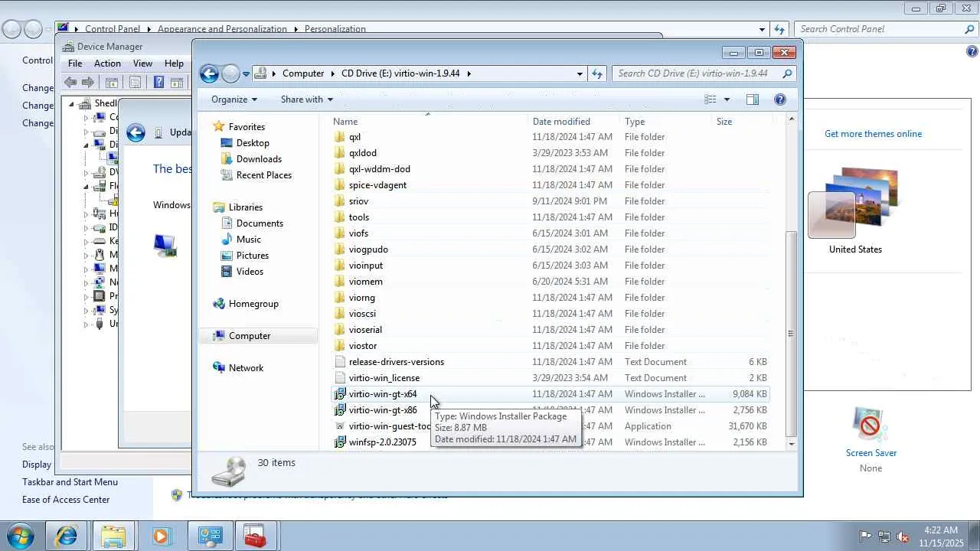Open Screen Saver settings icon
980x551 pixels.
pos(870,423)
